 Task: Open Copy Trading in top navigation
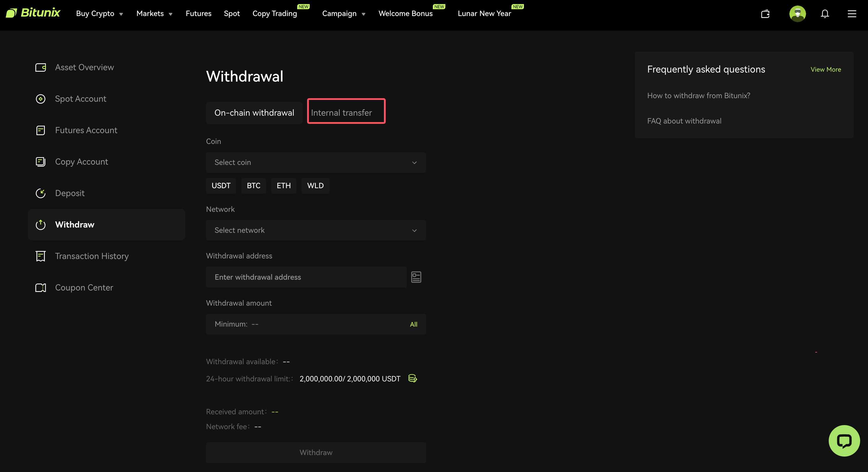(274, 13)
